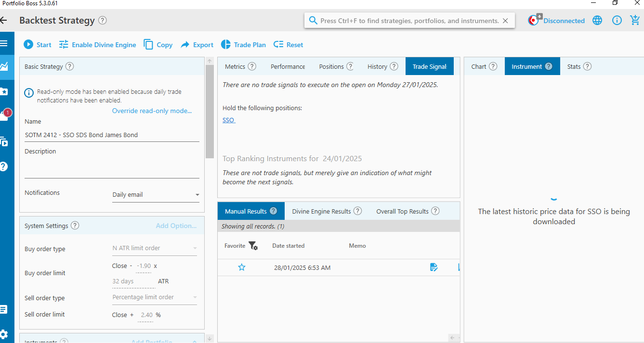
Task: Switch to the Performance tab
Action: coord(288,66)
